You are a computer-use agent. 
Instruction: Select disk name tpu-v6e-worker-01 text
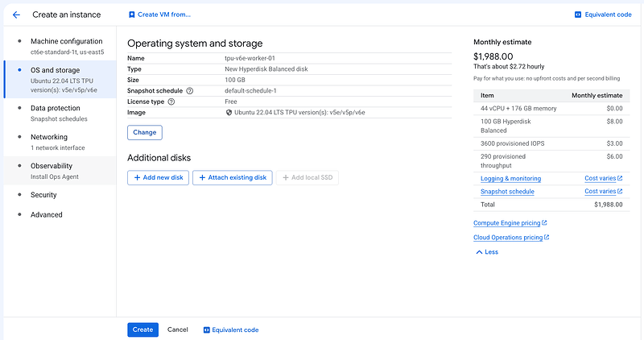250,58
